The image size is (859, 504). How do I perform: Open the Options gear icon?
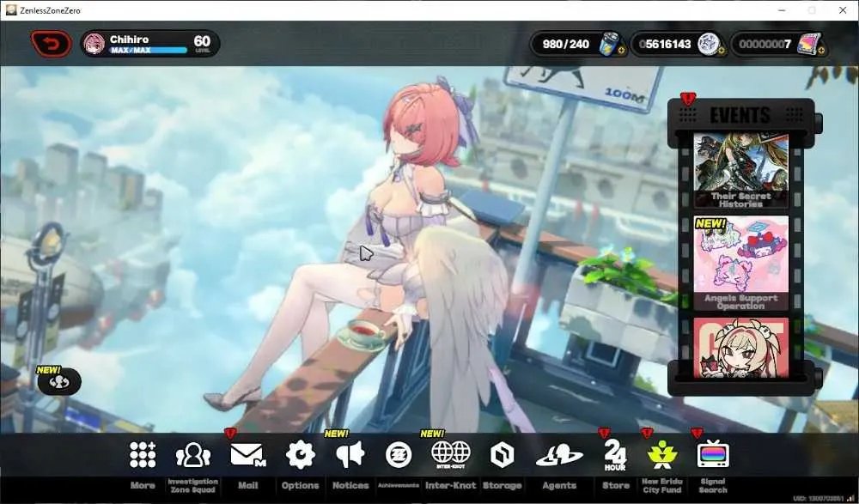pyautogui.click(x=300, y=455)
